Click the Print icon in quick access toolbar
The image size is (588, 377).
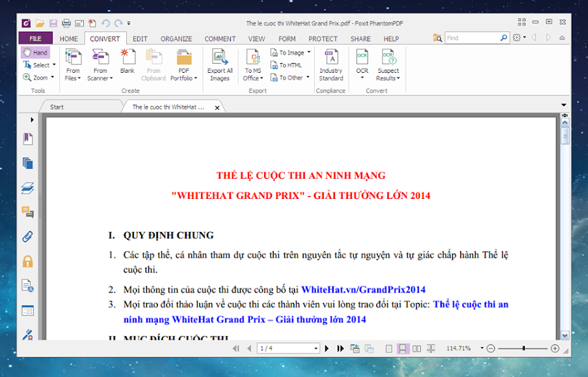(66, 23)
